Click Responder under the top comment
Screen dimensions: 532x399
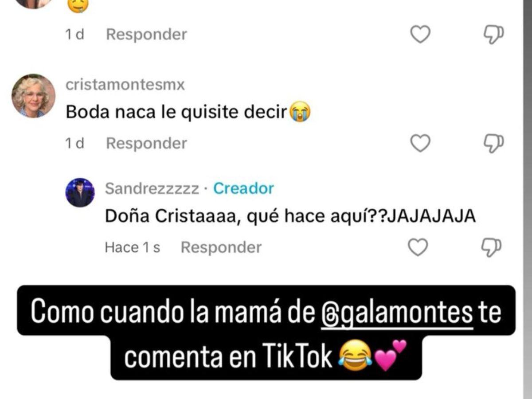[x=146, y=35]
